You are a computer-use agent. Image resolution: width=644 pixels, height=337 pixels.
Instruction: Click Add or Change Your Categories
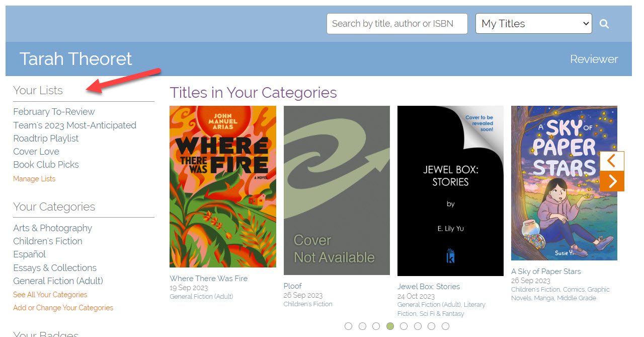pyautogui.click(x=63, y=308)
